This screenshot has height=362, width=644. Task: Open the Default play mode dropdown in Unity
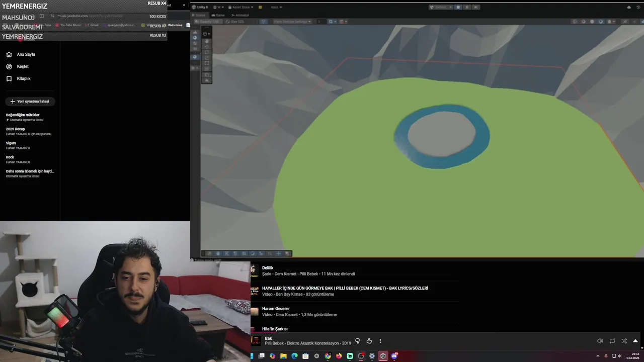pos(441,7)
